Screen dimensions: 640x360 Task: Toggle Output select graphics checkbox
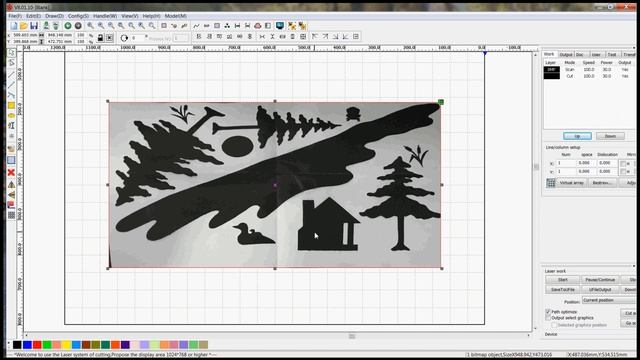pyautogui.click(x=548, y=318)
